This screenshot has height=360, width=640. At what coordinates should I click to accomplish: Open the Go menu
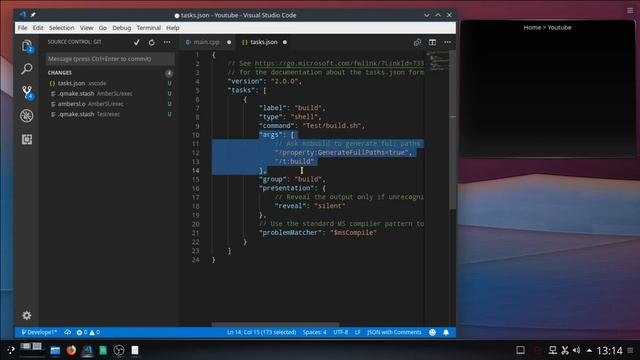(x=102, y=28)
